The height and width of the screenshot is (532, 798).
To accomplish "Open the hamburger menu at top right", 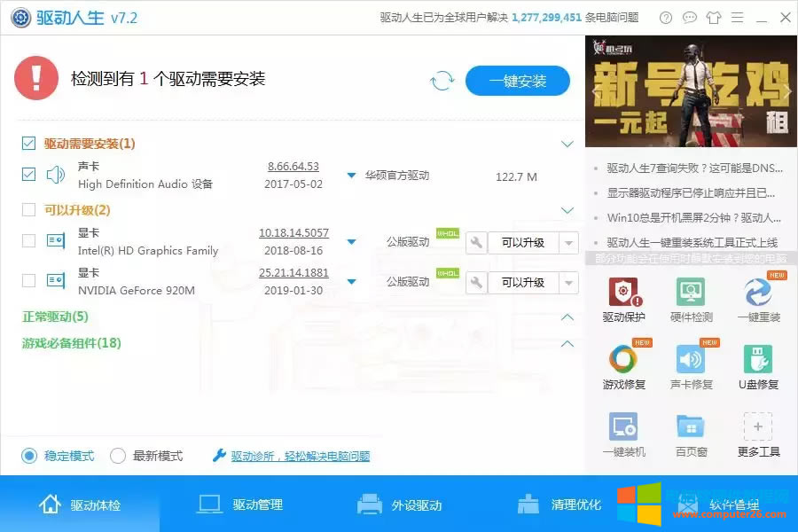I will [x=739, y=17].
